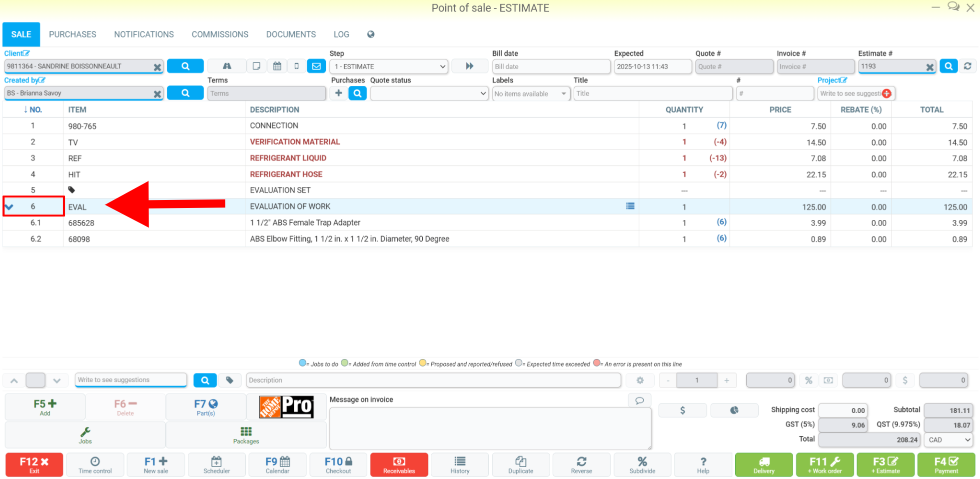Click the binoculars icon beside client search
Screen dimensions: 980x479
[227, 66]
